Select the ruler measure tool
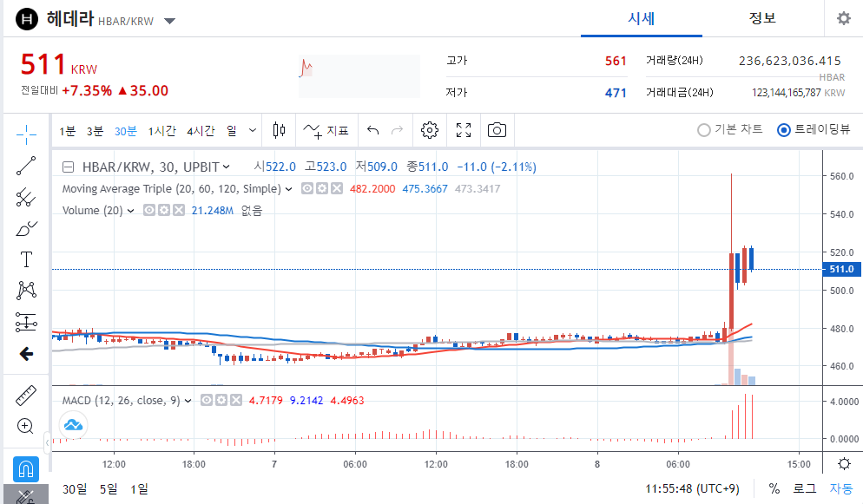The width and height of the screenshot is (863, 504). coord(26,396)
